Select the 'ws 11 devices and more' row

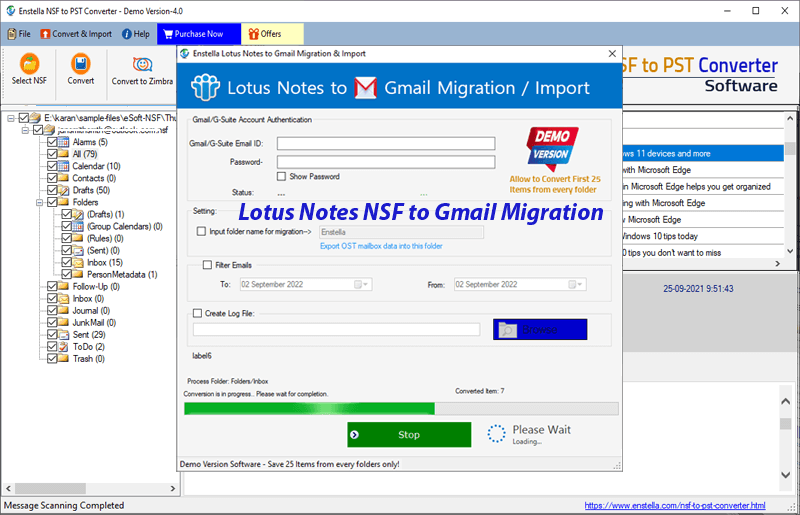pyautogui.click(x=703, y=153)
